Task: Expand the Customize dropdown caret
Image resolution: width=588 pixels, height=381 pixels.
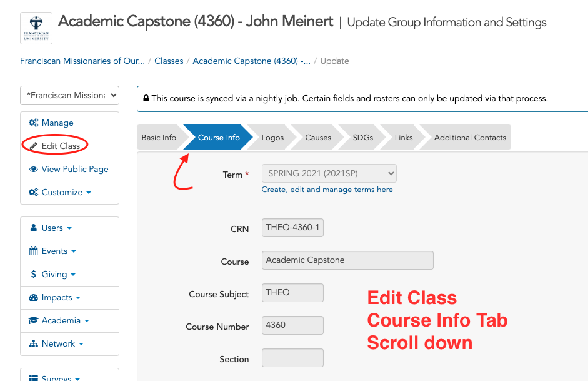Action: 89,193
